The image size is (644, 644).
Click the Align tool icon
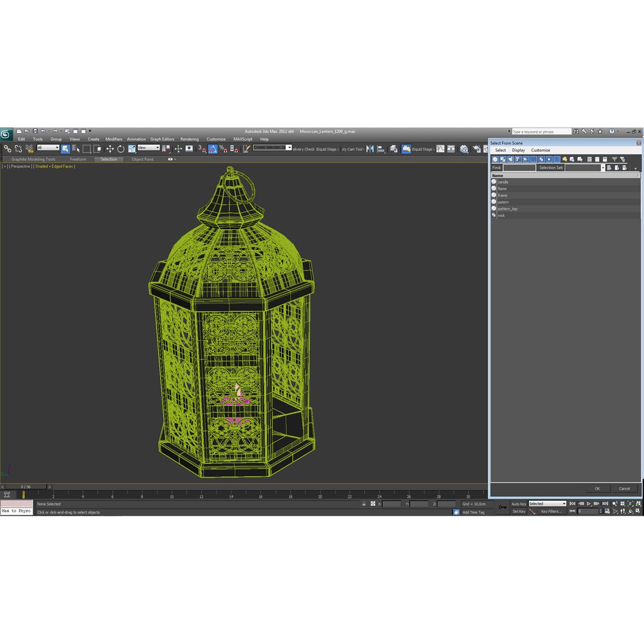(x=380, y=148)
